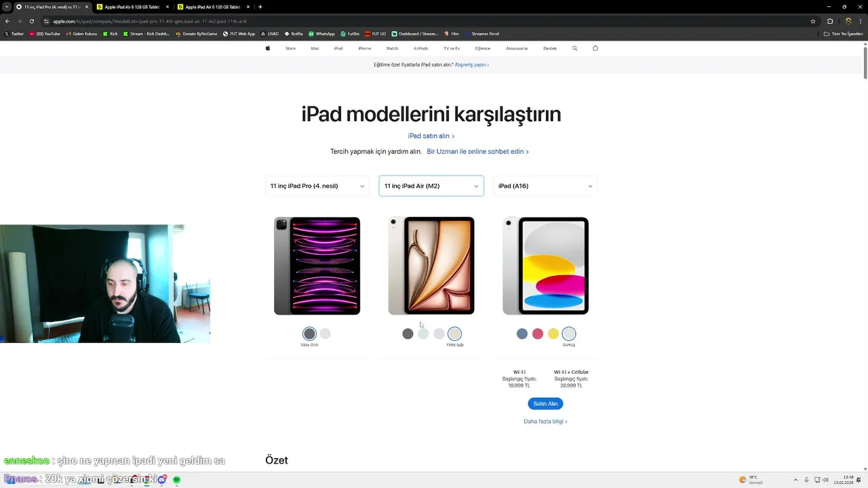Open the Twitter bookmark
This screenshot has height=488, width=868.
pyautogui.click(x=14, y=33)
